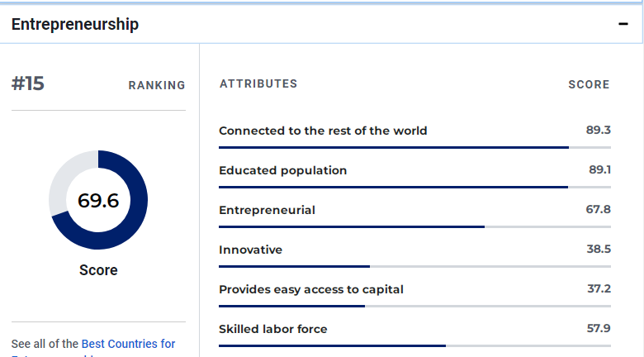Click the 69.6 score donut chart
Screen dimensions: 644x357
pos(98,200)
